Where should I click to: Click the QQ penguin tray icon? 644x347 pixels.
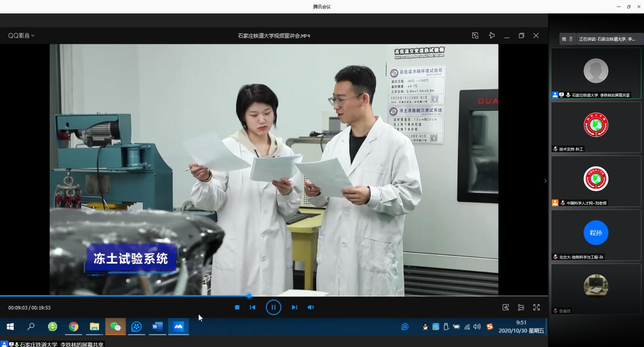425,327
